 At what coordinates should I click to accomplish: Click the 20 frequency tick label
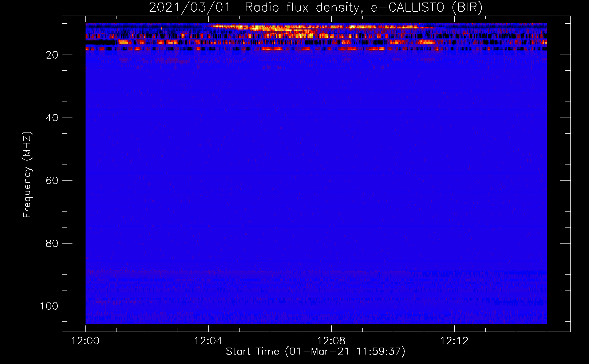pos(52,55)
